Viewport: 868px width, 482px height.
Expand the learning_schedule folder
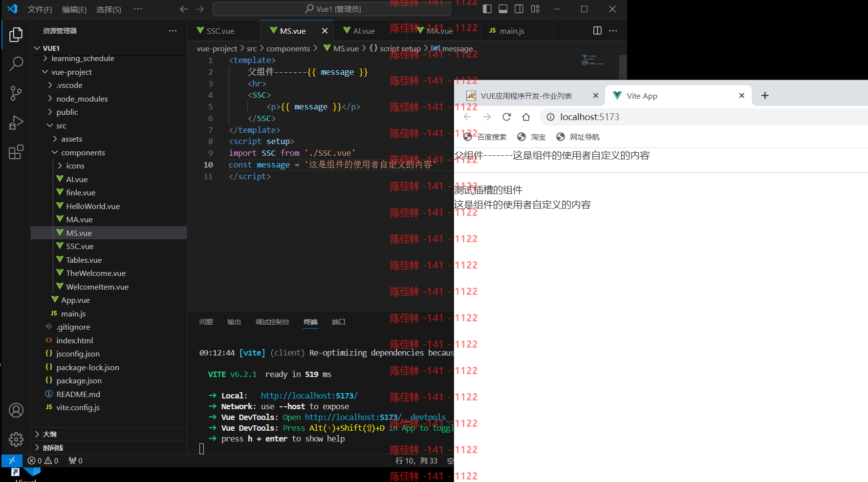tap(45, 58)
